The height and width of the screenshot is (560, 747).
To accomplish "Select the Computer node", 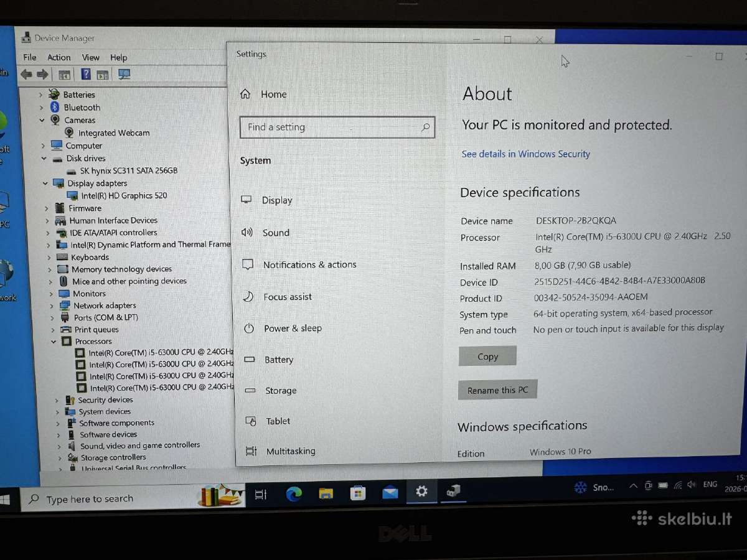I will tap(83, 146).
